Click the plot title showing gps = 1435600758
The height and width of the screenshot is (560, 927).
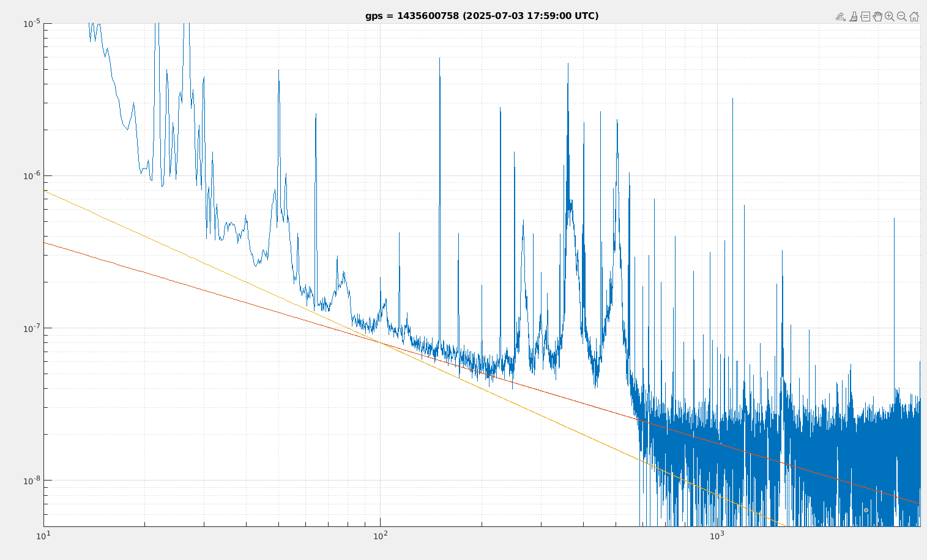(482, 16)
